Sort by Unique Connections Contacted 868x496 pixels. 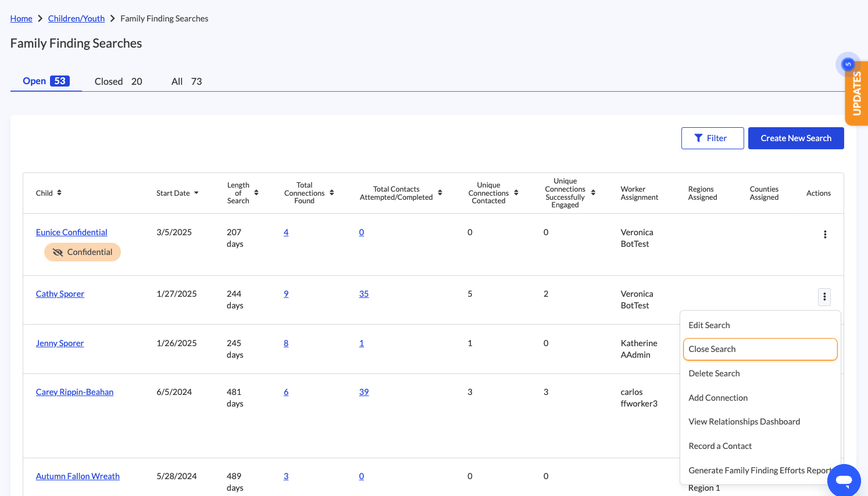point(516,193)
